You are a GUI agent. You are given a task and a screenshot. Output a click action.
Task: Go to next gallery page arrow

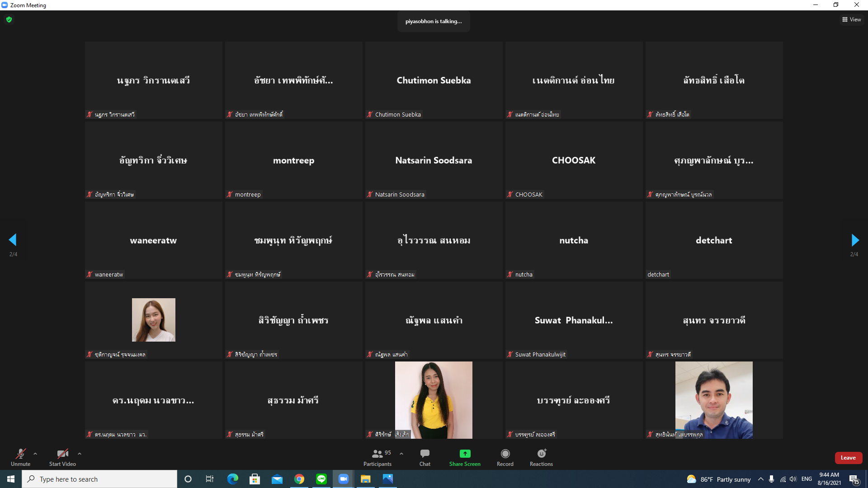tap(854, 240)
